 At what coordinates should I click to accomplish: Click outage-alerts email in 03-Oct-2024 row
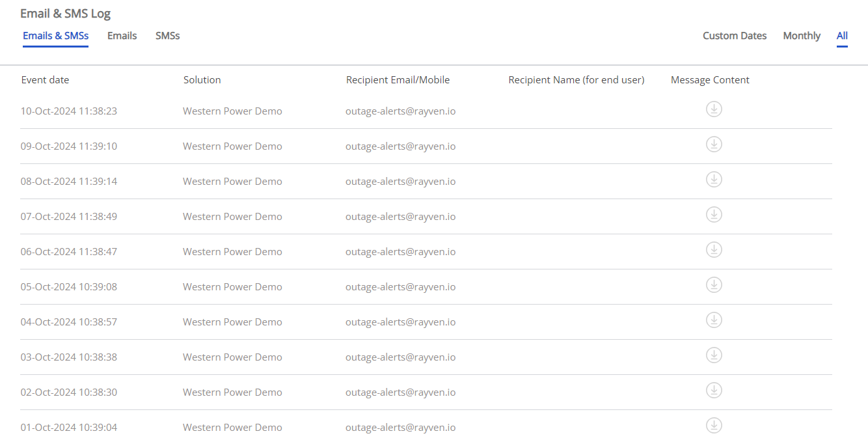coord(400,357)
